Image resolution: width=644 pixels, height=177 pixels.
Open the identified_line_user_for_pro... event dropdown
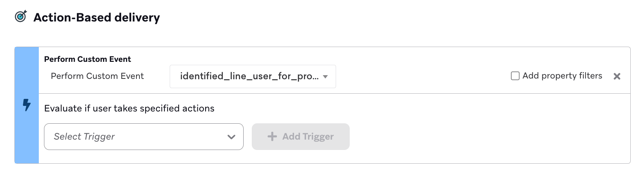(x=253, y=76)
